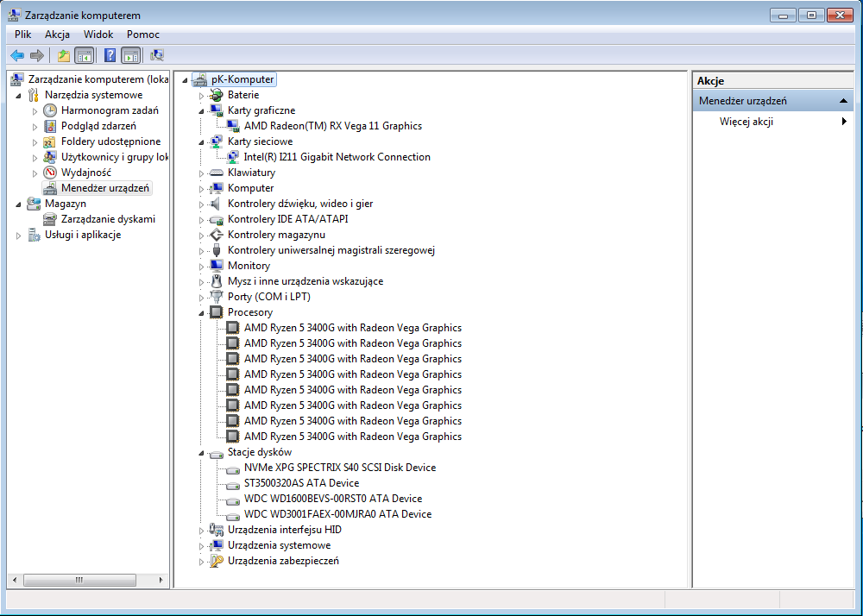Click the Wydajność icon in left tree

(x=50, y=173)
